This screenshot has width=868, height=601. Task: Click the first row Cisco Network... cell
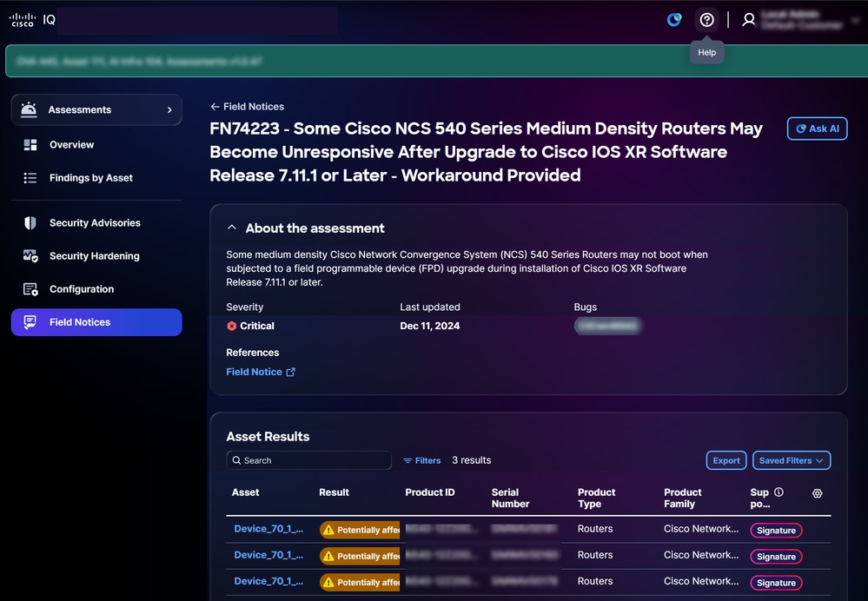pyautogui.click(x=701, y=529)
